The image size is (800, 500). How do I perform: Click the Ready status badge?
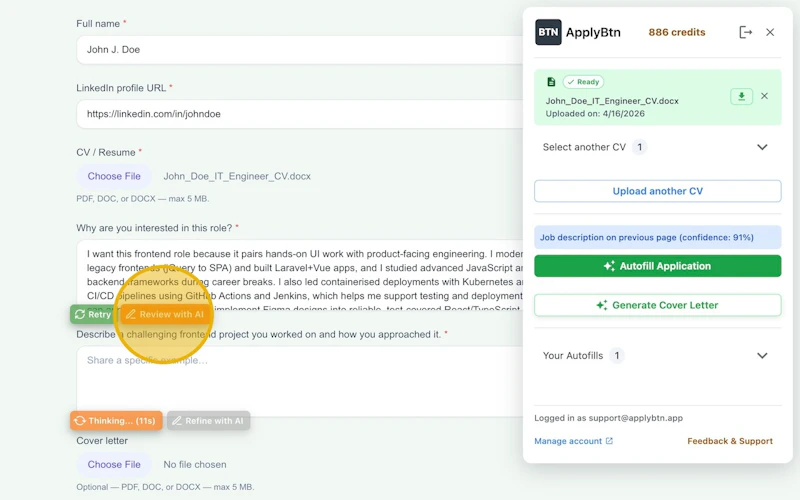583,82
